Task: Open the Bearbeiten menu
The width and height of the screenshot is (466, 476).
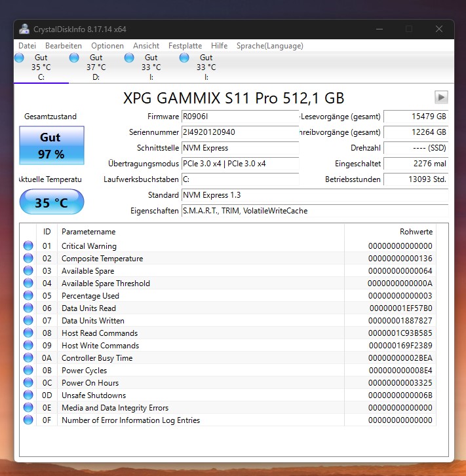Action: 64,46
